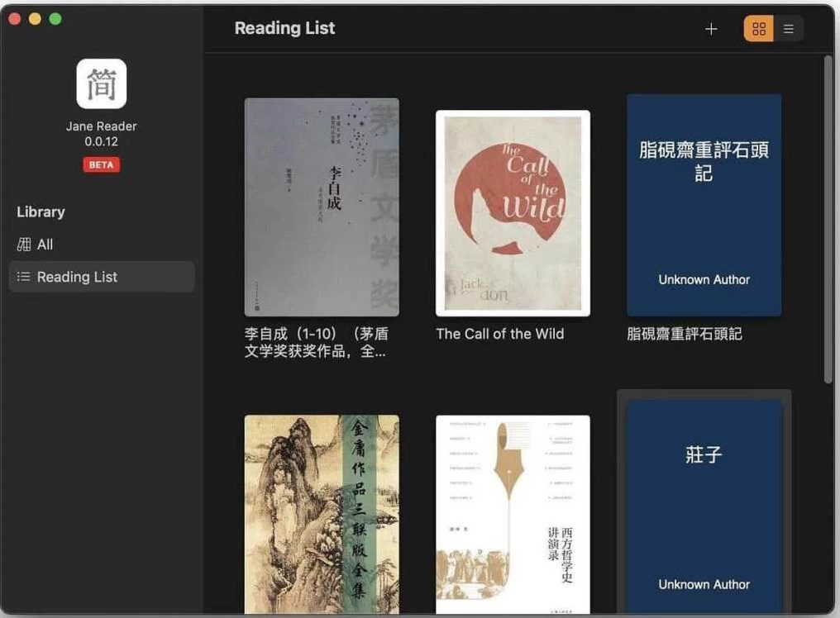Click the list icon beside Reading List
This screenshot has height=618, width=840.
(x=24, y=277)
